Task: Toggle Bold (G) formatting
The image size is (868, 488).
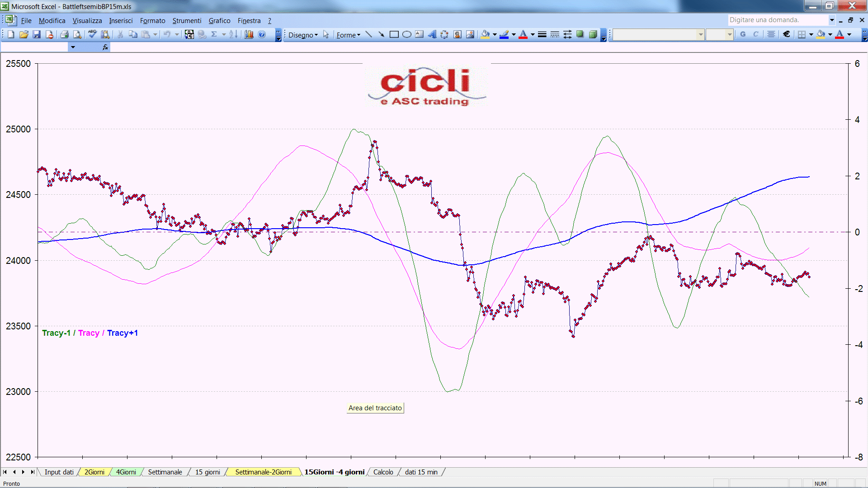Action: coord(743,34)
